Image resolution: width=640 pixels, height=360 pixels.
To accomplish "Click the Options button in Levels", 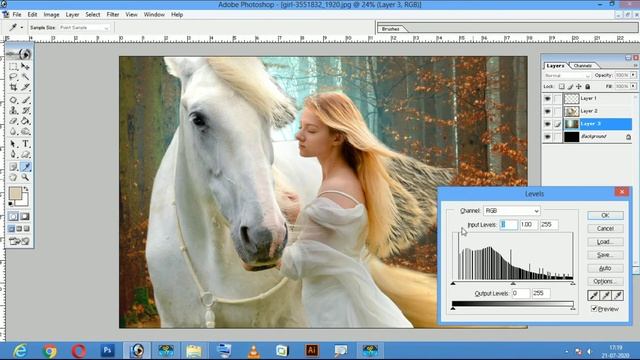I will [x=605, y=281].
